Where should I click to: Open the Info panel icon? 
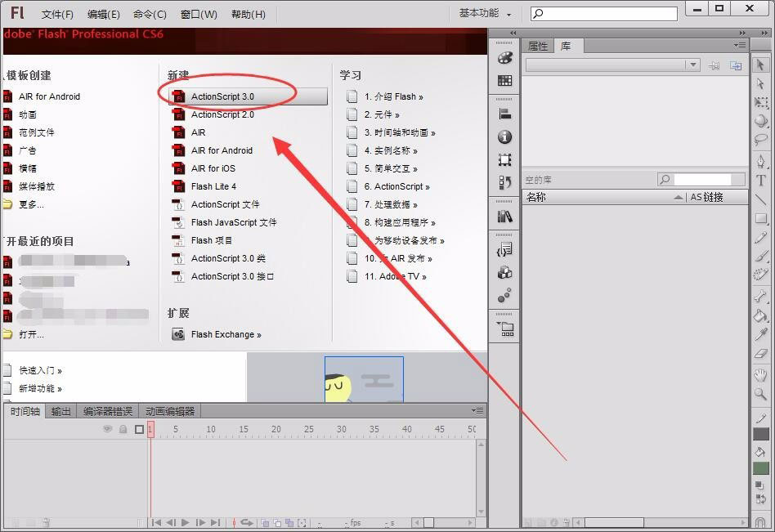click(x=504, y=136)
